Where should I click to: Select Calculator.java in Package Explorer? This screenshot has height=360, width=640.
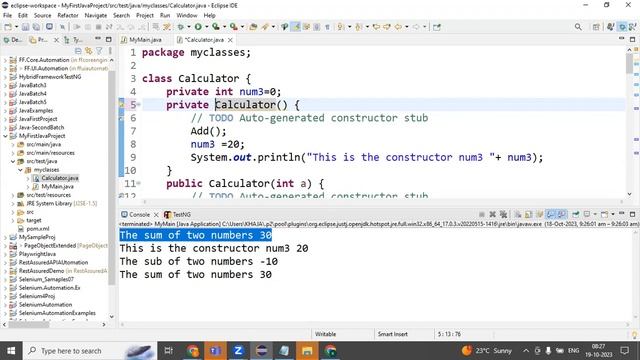[x=60, y=178]
